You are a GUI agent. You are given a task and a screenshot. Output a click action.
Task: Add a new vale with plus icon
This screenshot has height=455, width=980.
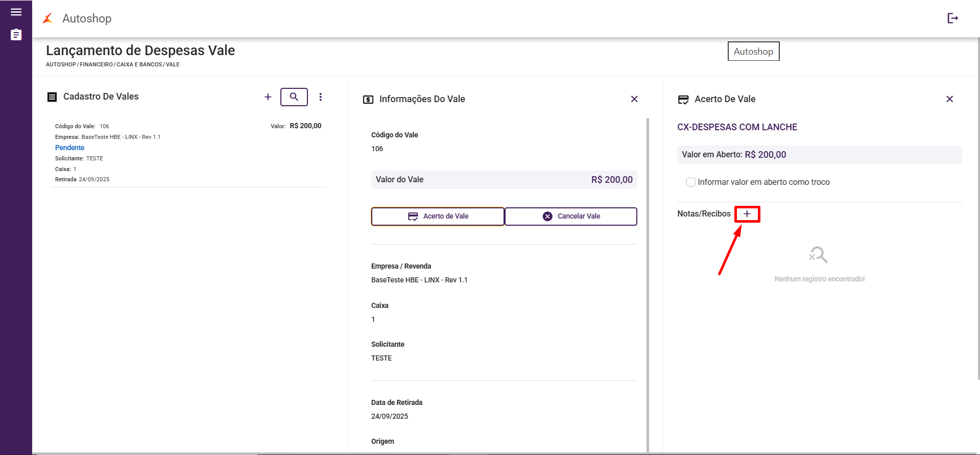coord(268,97)
